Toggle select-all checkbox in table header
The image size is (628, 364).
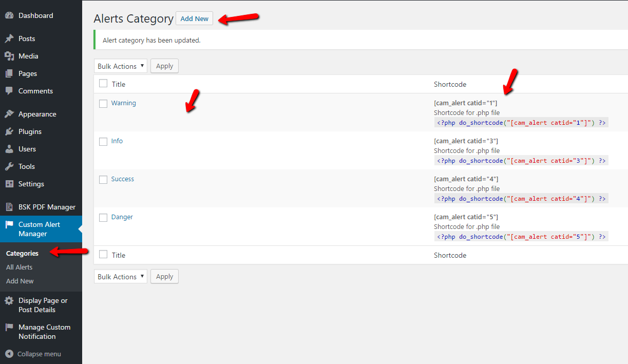pos(103,83)
